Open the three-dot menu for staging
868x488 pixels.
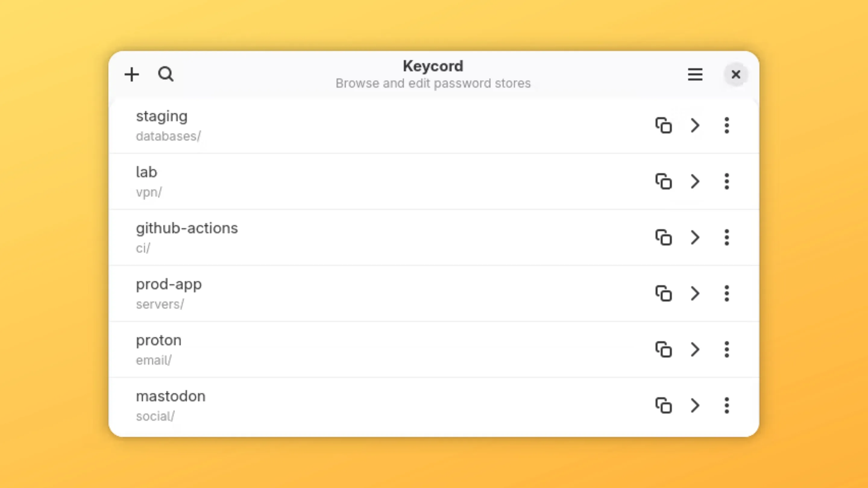726,125
